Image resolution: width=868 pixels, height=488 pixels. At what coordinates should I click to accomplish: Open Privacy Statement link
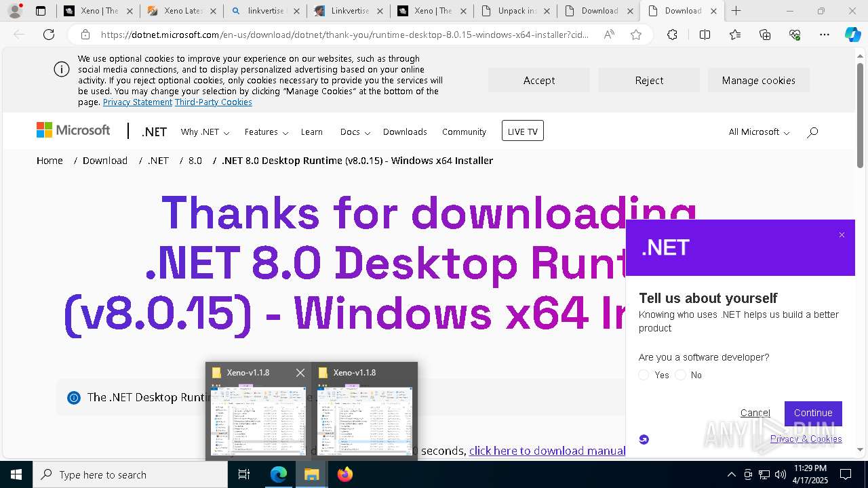coord(138,102)
